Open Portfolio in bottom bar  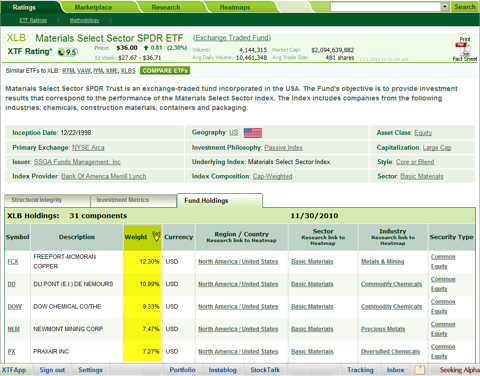click(x=182, y=370)
